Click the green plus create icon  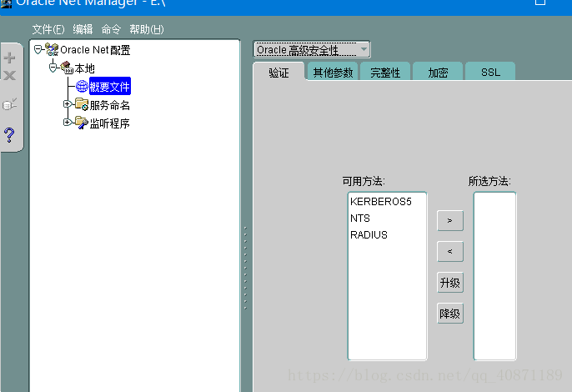[9, 58]
